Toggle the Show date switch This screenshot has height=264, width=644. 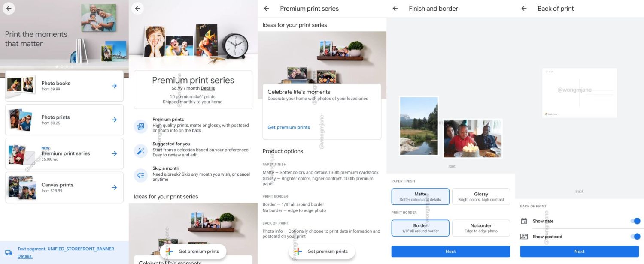click(635, 221)
